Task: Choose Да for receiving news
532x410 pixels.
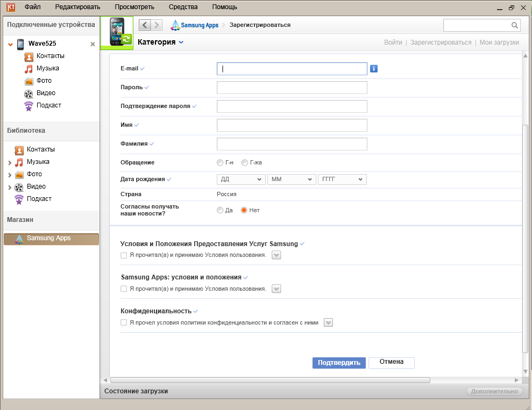Action: pyautogui.click(x=220, y=210)
